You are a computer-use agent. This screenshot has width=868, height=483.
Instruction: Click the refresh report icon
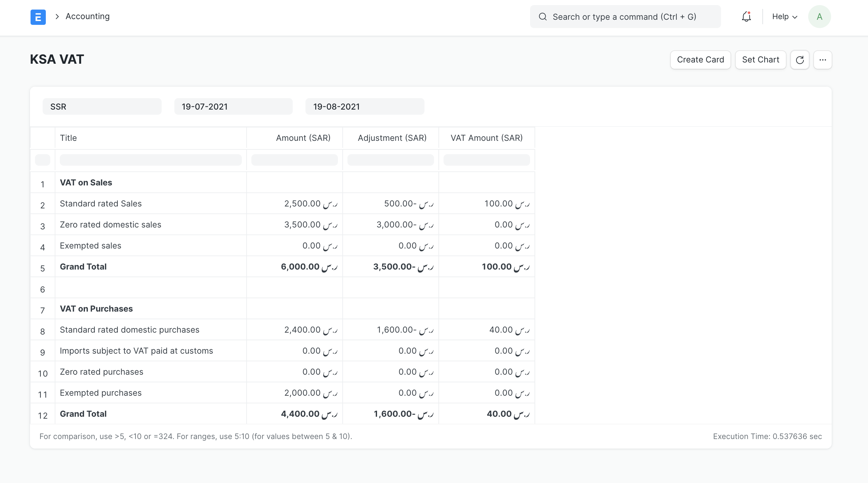click(x=800, y=60)
